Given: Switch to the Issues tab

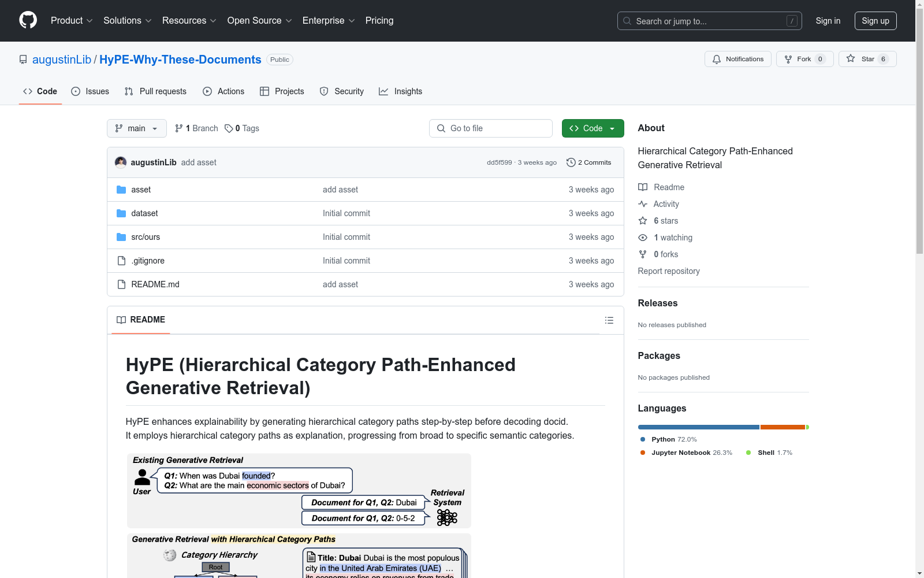Looking at the screenshot, I should pyautogui.click(x=90, y=91).
